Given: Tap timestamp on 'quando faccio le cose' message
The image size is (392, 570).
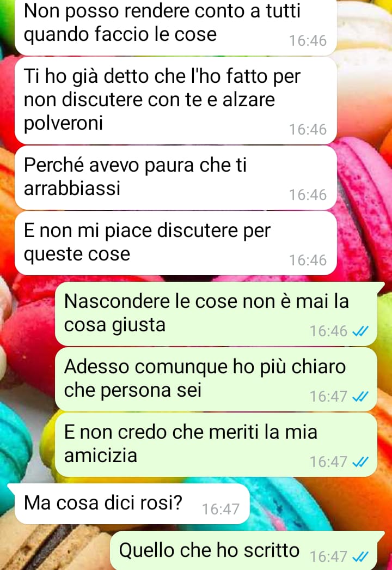Looking at the screenshot, I should [x=308, y=40].
